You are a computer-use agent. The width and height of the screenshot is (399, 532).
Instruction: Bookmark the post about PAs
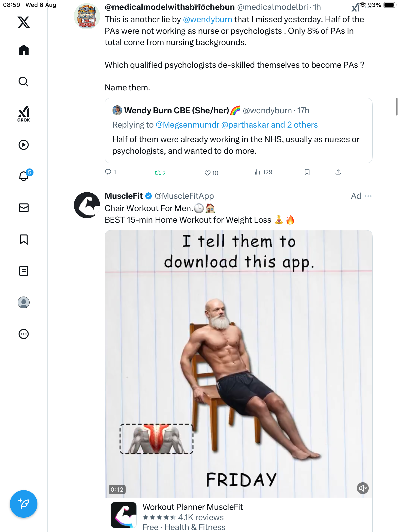click(x=307, y=172)
